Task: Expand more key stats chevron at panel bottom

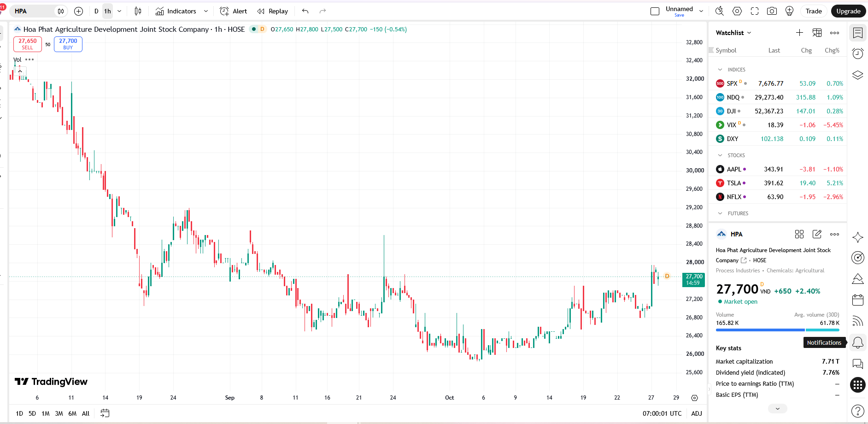Action: pyautogui.click(x=778, y=409)
